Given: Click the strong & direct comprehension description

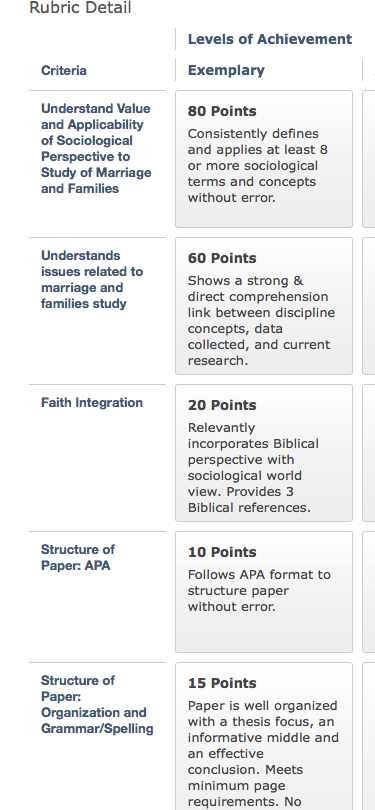Looking at the screenshot, I should click(x=261, y=320).
